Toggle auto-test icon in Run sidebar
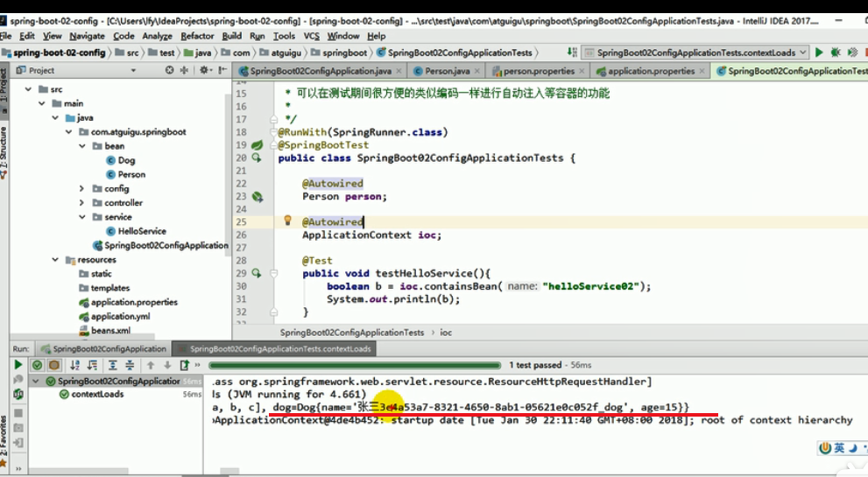The width and height of the screenshot is (868, 477). tap(18, 394)
